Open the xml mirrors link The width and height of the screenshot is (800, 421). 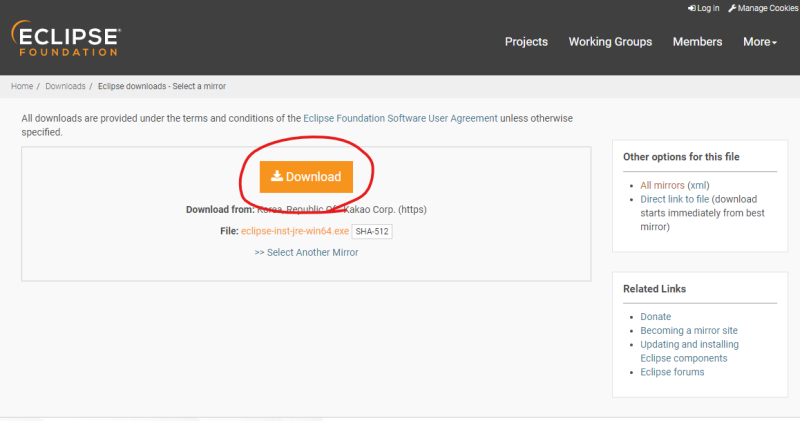tap(698, 185)
